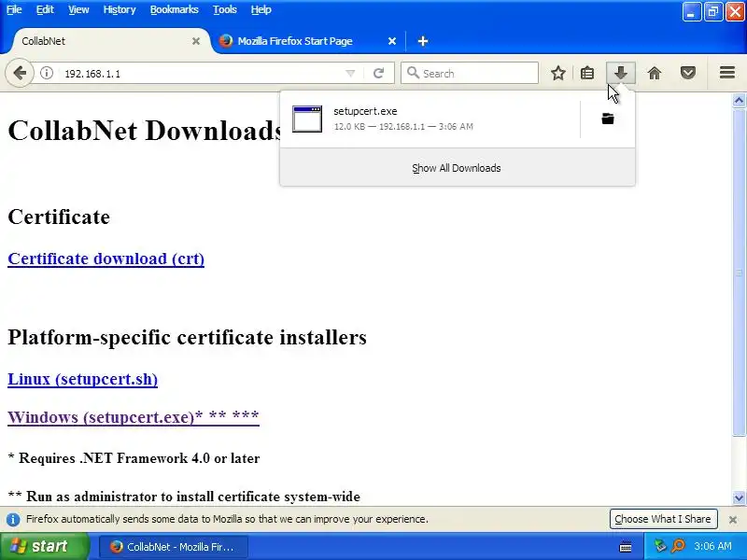The height and width of the screenshot is (560, 747).
Task: Click the scrollbar up arrow
Action: pyautogui.click(x=739, y=100)
